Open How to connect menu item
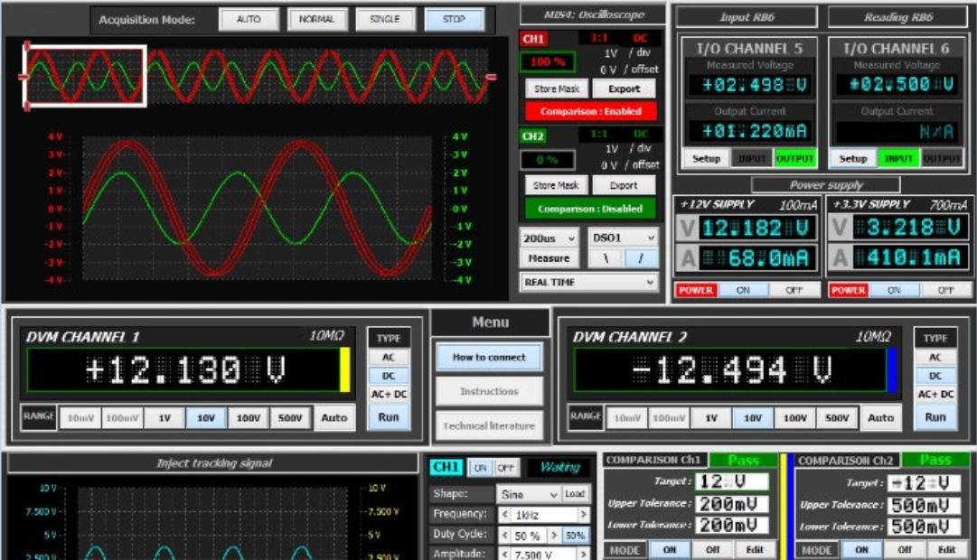This screenshot has width=977, height=560. (x=489, y=358)
